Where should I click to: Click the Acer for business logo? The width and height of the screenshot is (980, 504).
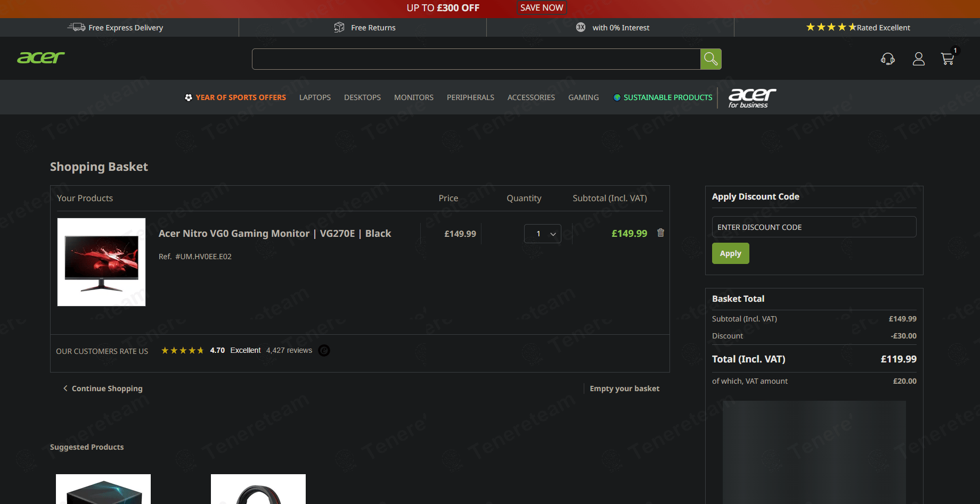752,98
